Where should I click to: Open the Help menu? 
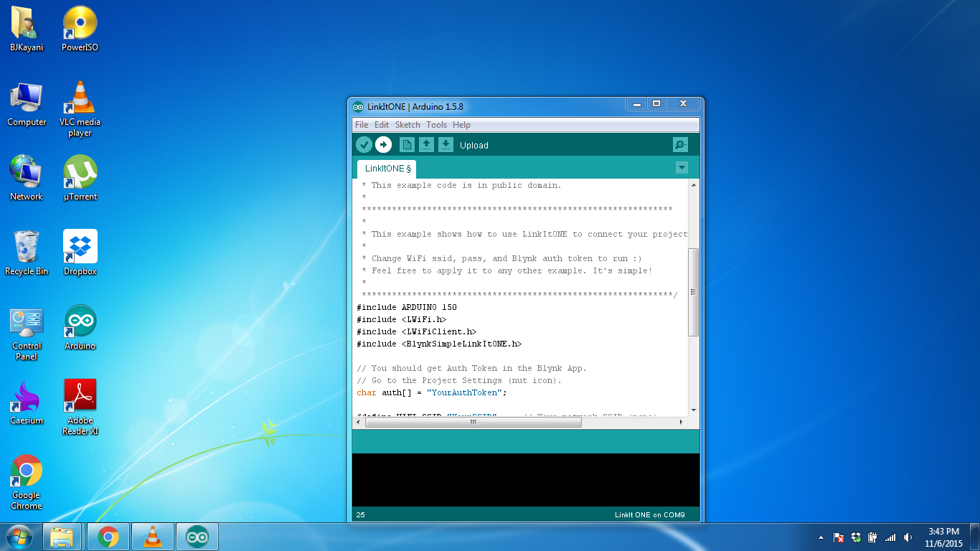pyautogui.click(x=461, y=125)
